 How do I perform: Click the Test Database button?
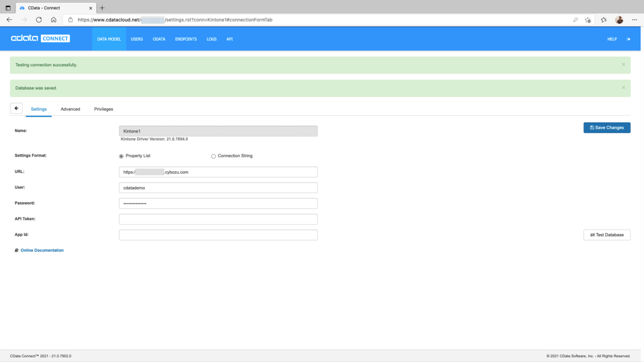[607, 235]
